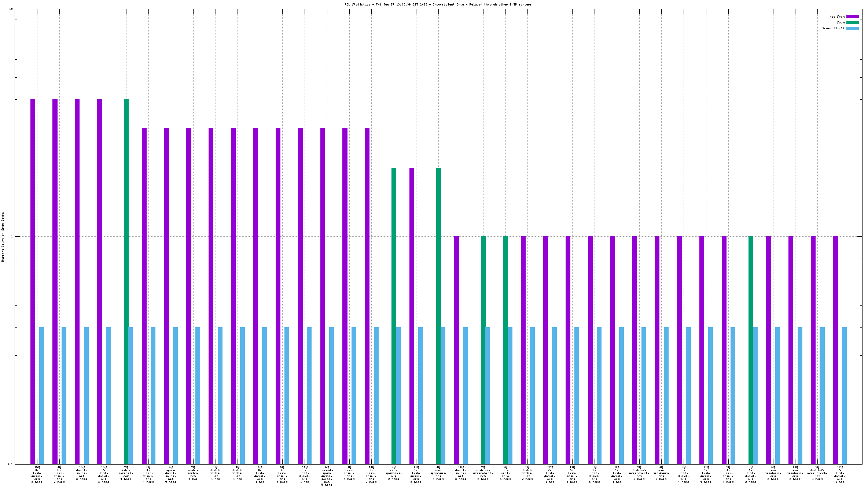Click the Message Count y-axis label

tap(3, 237)
